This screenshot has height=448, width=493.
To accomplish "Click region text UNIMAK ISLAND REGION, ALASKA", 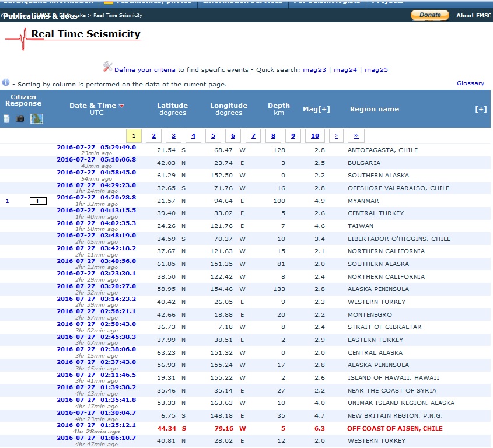I will pyautogui.click(x=401, y=402).
